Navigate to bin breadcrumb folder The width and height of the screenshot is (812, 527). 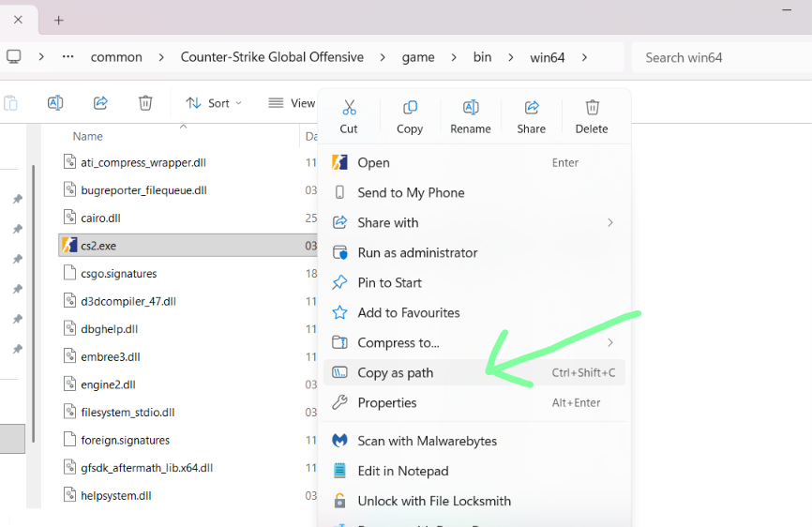[x=482, y=57]
